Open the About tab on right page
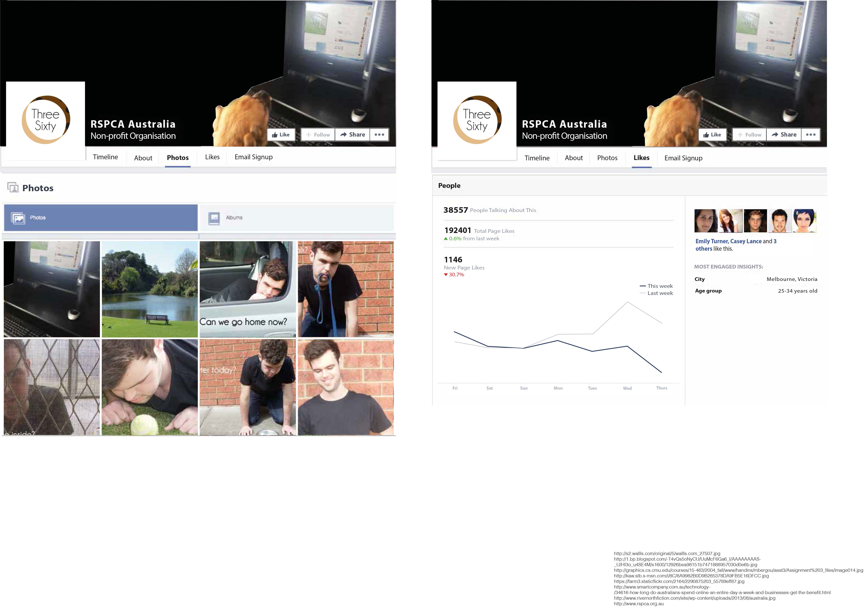The image size is (868, 608). coord(574,158)
